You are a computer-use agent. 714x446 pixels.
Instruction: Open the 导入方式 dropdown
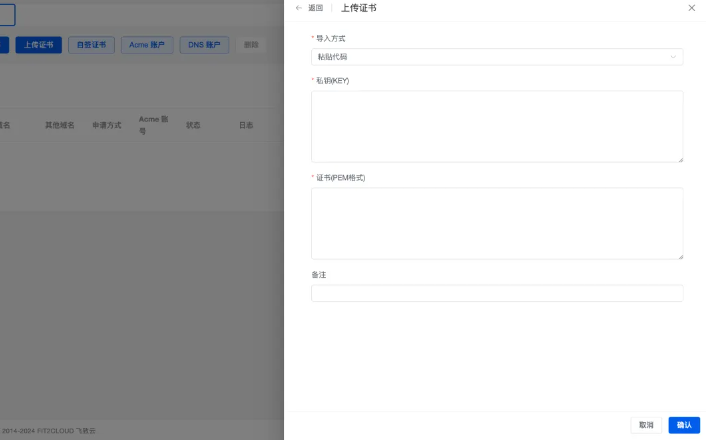497,57
